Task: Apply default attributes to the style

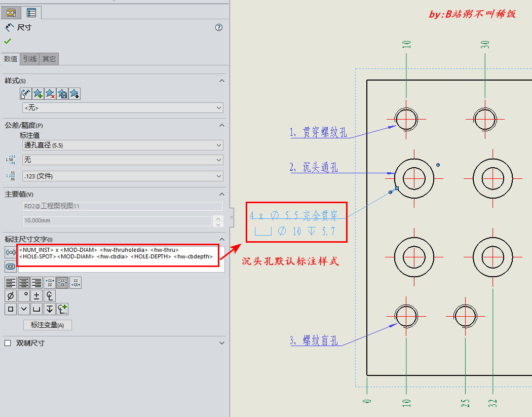Action: click(25, 94)
